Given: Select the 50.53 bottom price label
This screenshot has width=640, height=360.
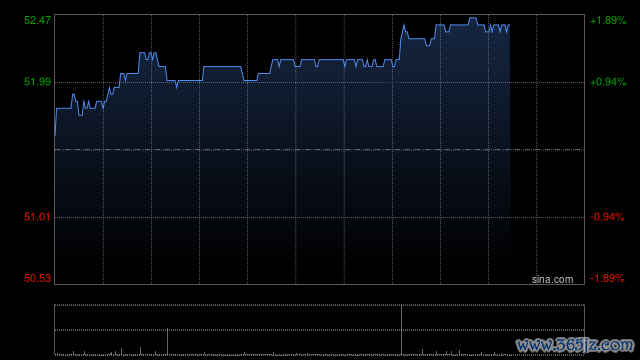Looking at the screenshot, I should click(37, 278).
